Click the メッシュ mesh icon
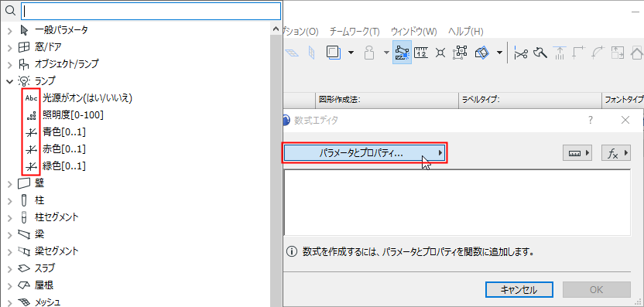 pos(24,302)
